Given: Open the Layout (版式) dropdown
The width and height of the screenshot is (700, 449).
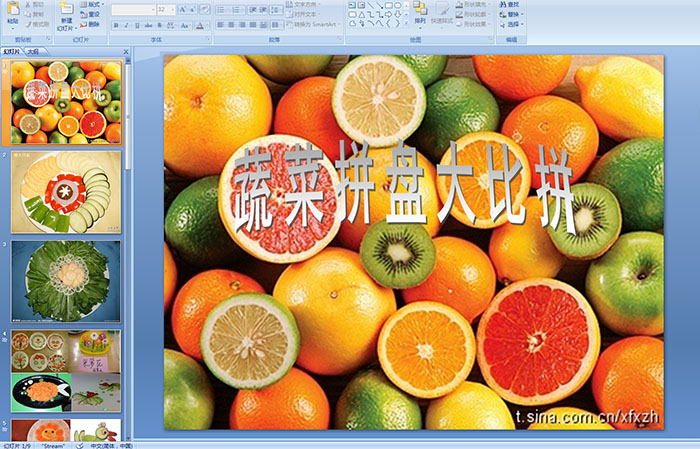Looking at the screenshot, I should click(x=92, y=4).
